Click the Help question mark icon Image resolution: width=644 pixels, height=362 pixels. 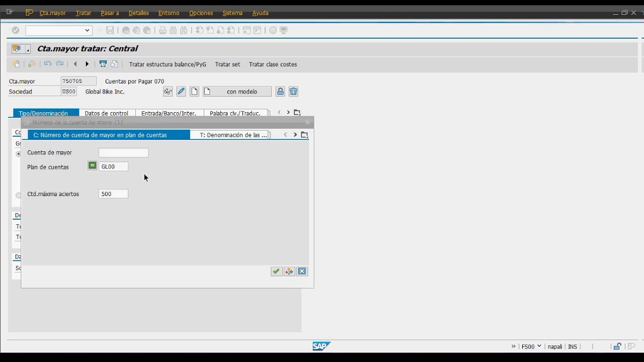273,30
